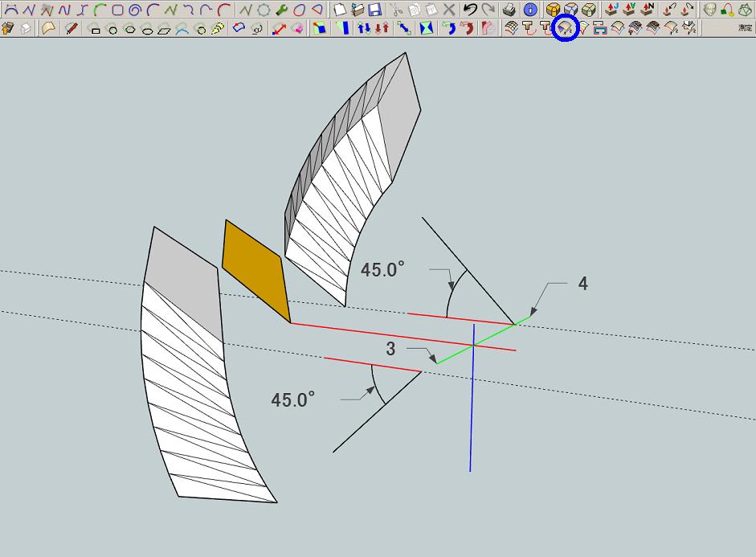Select the red closed loop curve tool
Viewport: 756px width, 557px height.
click(x=299, y=9)
